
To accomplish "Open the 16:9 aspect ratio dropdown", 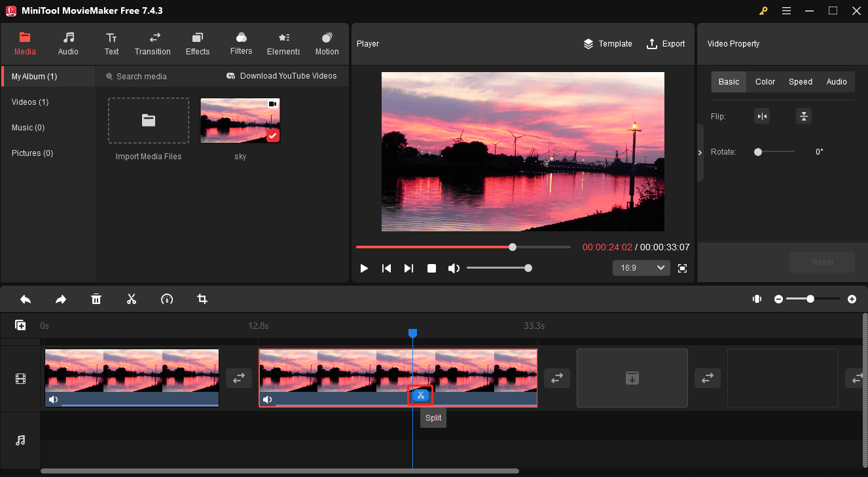I will coord(642,268).
